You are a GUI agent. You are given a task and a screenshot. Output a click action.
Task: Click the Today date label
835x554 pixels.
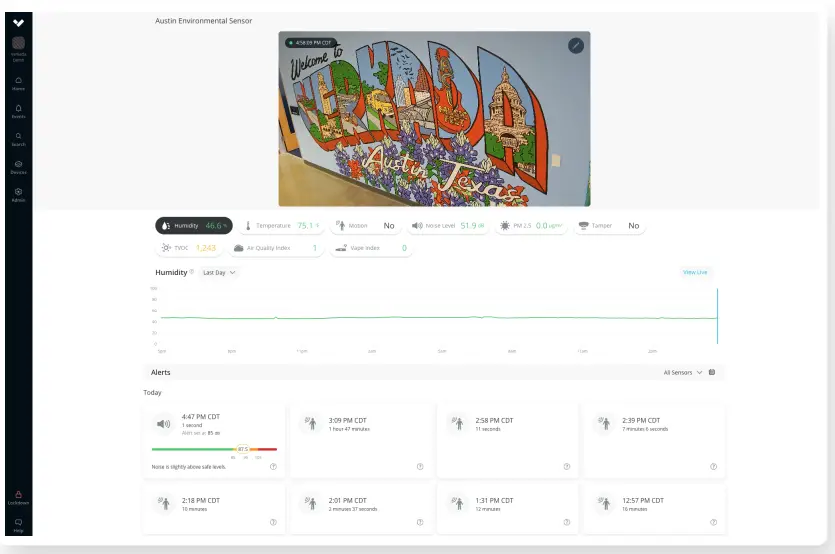(x=152, y=393)
